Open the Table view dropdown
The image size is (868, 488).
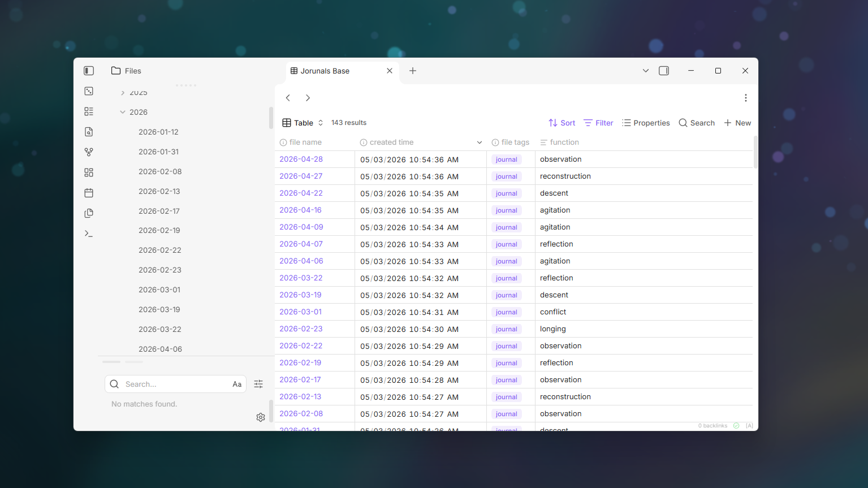click(303, 123)
